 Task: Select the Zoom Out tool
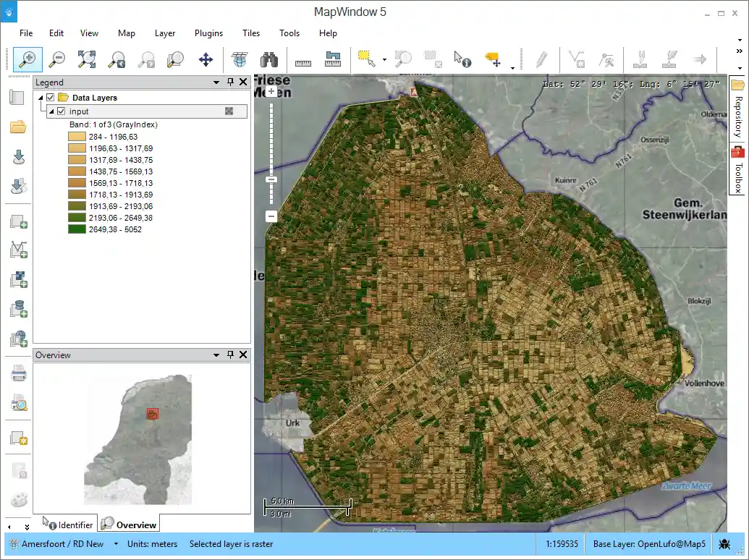pos(57,59)
